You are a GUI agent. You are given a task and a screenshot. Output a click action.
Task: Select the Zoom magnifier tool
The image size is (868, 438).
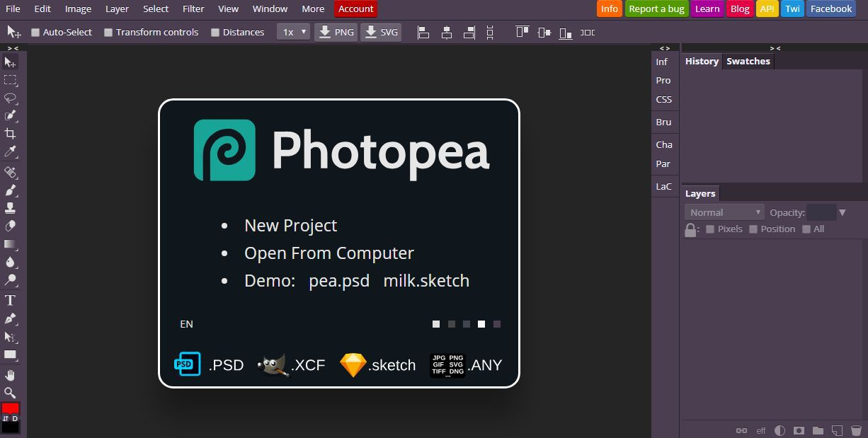pos(11,393)
